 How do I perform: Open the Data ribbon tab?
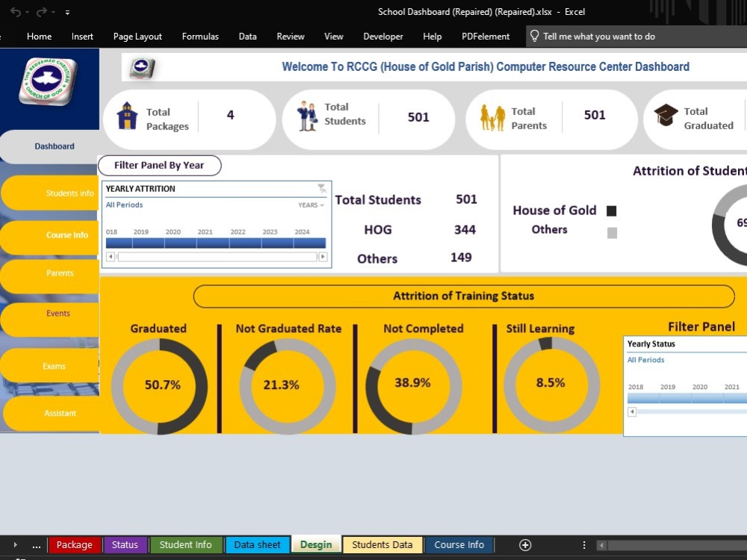coord(248,36)
